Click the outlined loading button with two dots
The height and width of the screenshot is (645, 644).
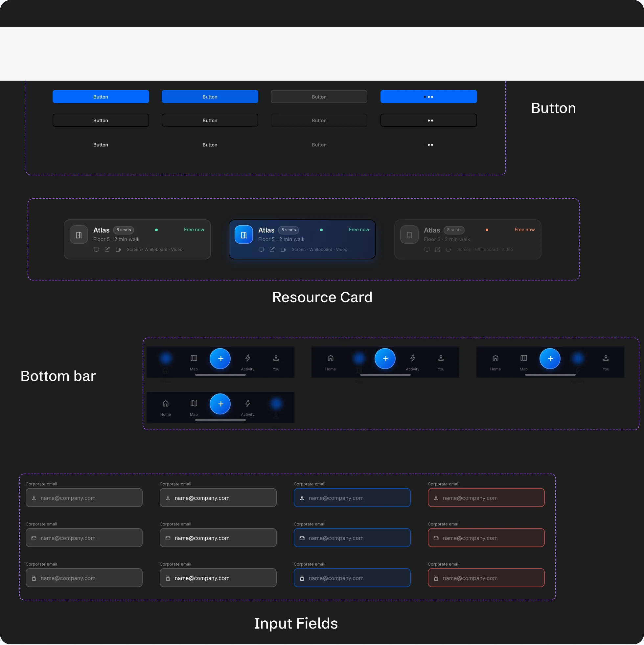click(x=428, y=121)
